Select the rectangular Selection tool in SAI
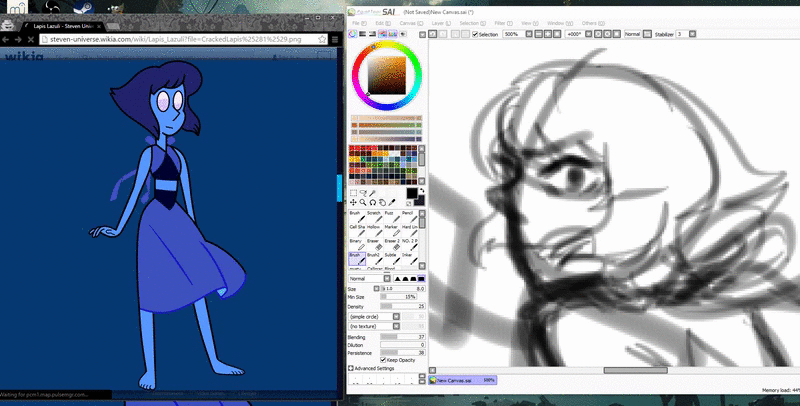The image size is (800, 406). pyautogui.click(x=353, y=193)
